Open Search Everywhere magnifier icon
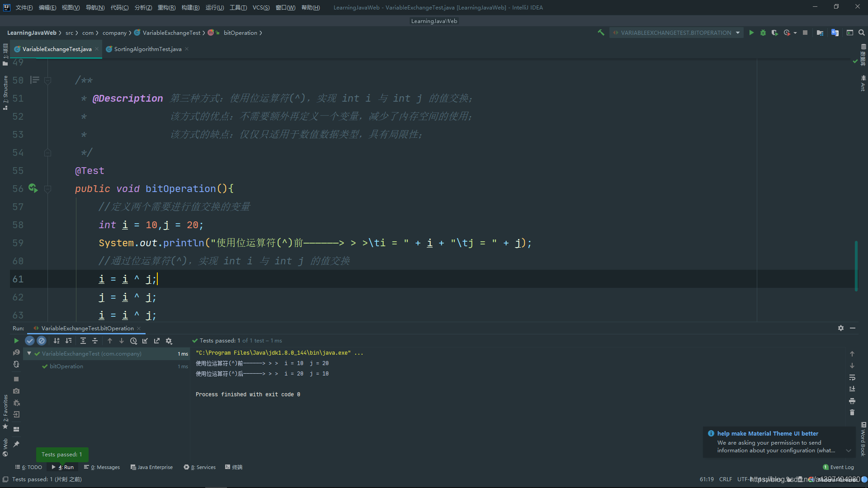This screenshot has width=868, height=488. [862, 33]
